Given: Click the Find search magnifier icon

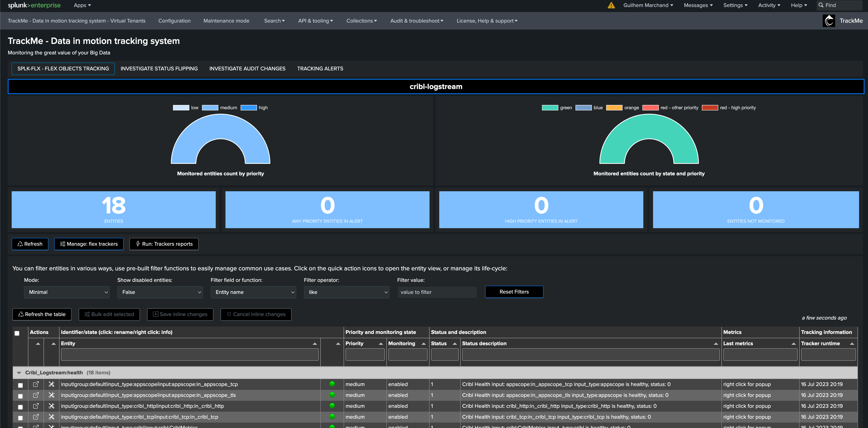Looking at the screenshot, I should coord(821,5).
